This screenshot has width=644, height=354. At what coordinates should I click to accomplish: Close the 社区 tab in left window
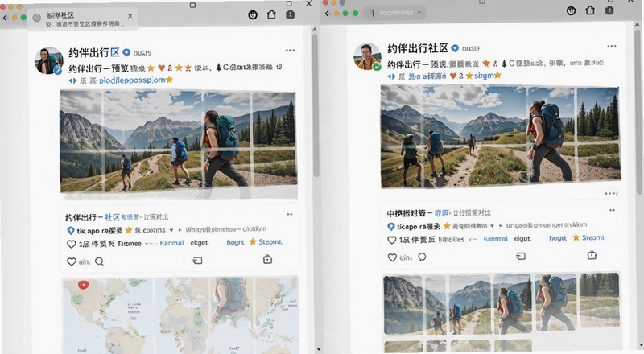130,16
